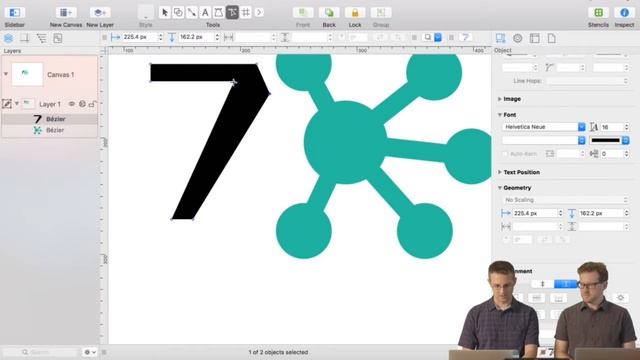Select the Shape tool
640x360 pixels.
pyautogui.click(x=178, y=13)
